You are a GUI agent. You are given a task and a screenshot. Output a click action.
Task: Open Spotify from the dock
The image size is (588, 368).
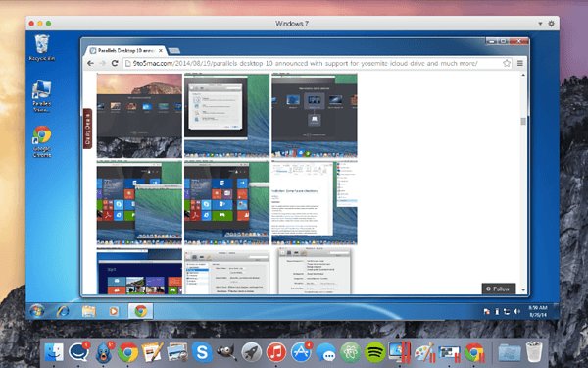(x=375, y=352)
